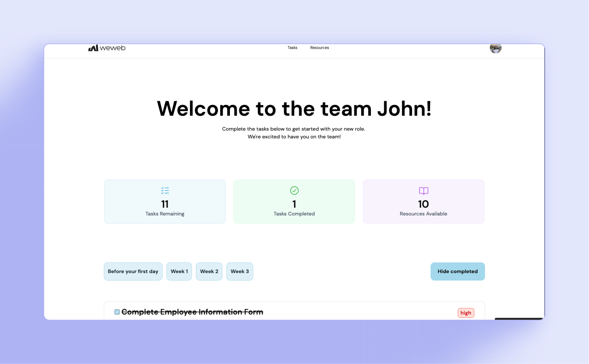Click the weweb mountain mark next to the wordmark
Viewport: 589px width, 364px height.
pos(94,48)
